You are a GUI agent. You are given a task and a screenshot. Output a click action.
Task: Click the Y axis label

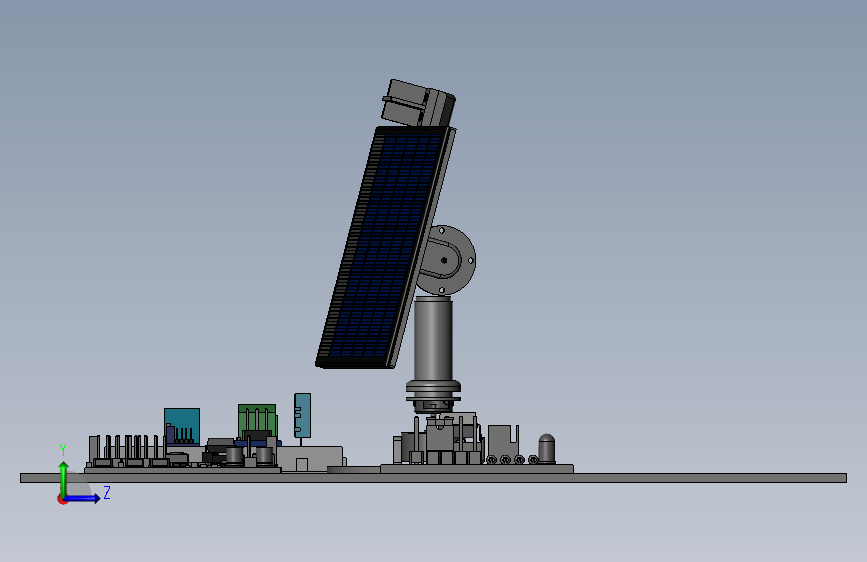[63, 450]
